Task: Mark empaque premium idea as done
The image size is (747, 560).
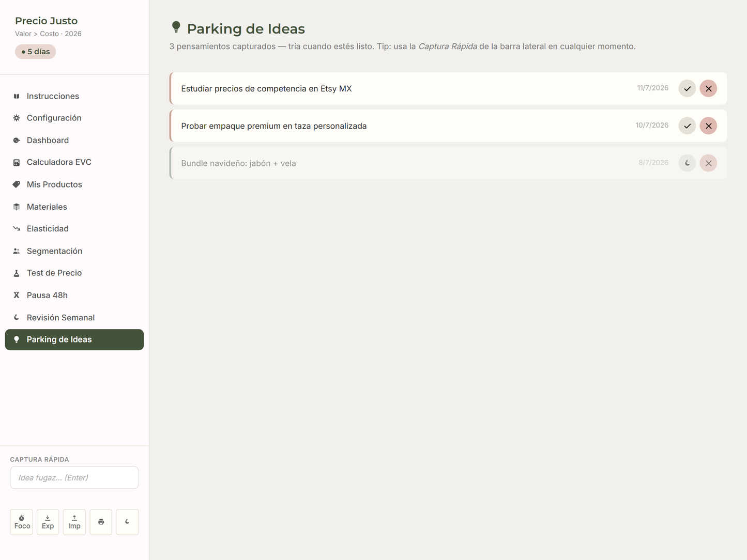Action: coord(687,126)
